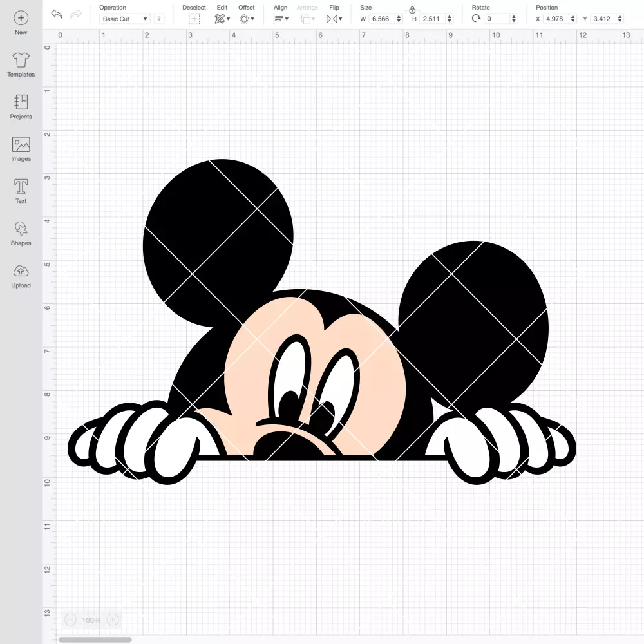
Task: Click the Height stepper arrows
Action: point(450,19)
